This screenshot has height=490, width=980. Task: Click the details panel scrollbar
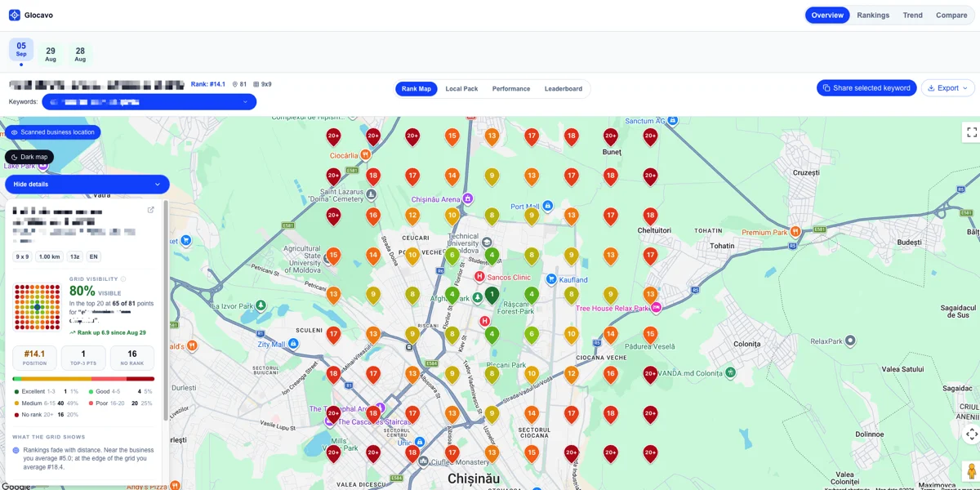pos(166,310)
